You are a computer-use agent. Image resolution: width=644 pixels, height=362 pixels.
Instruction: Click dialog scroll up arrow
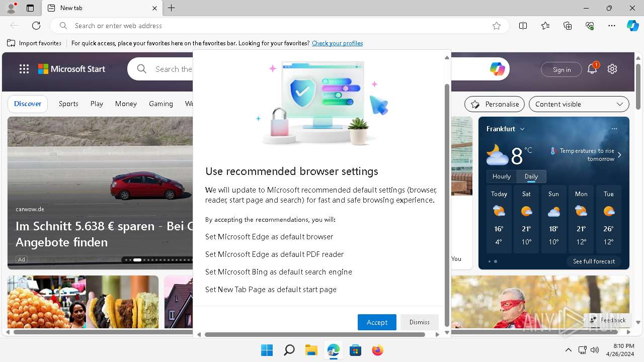click(x=447, y=58)
